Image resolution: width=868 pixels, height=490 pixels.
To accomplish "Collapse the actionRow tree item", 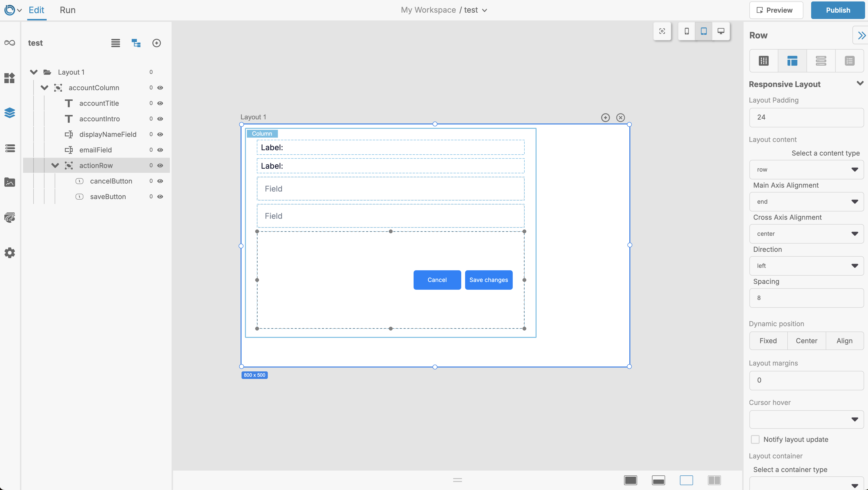I will (55, 166).
